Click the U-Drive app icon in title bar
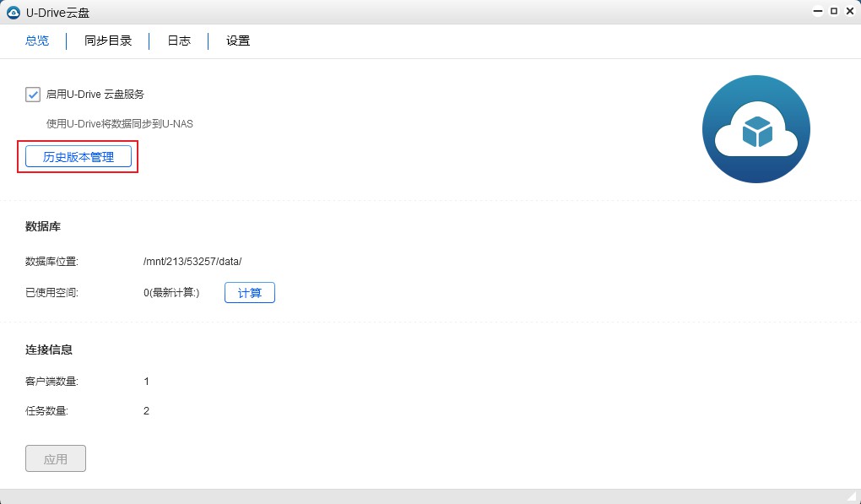Image resolution: width=861 pixels, height=504 pixels. click(x=13, y=12)
